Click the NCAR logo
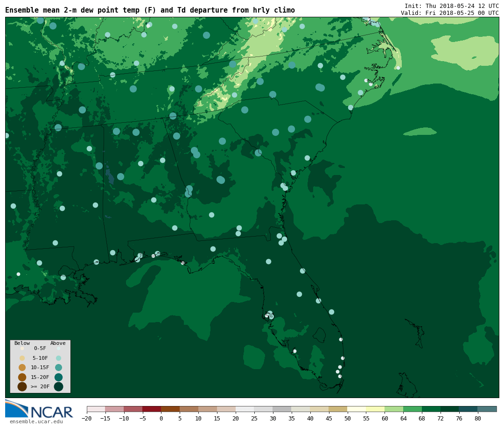Viewport: 504px width, 427px height. point(39,409)
